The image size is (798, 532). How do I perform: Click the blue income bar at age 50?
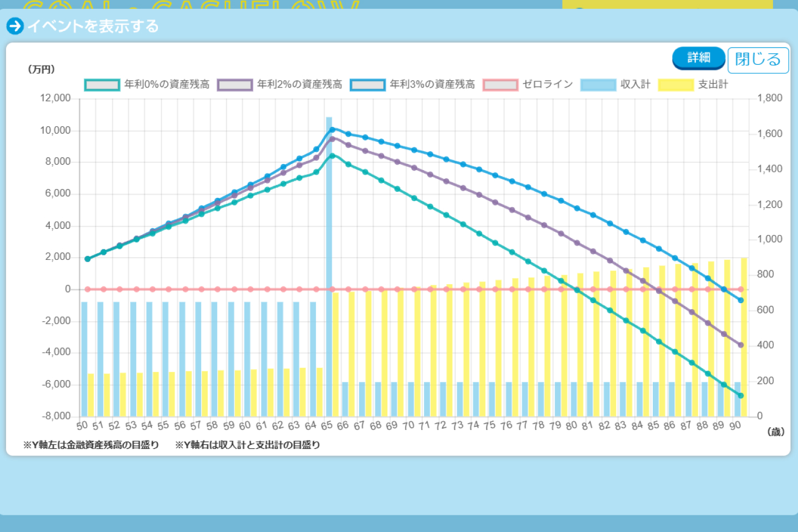coord(84,359)
